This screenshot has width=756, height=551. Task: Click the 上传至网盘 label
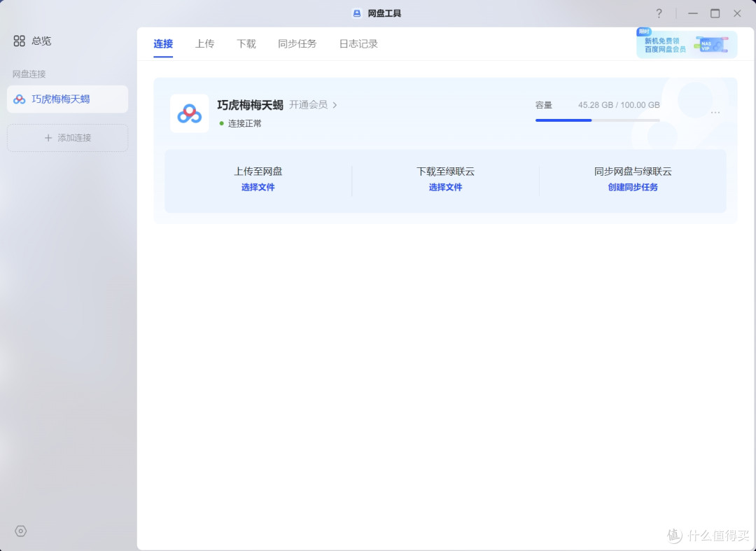[258, 171]
